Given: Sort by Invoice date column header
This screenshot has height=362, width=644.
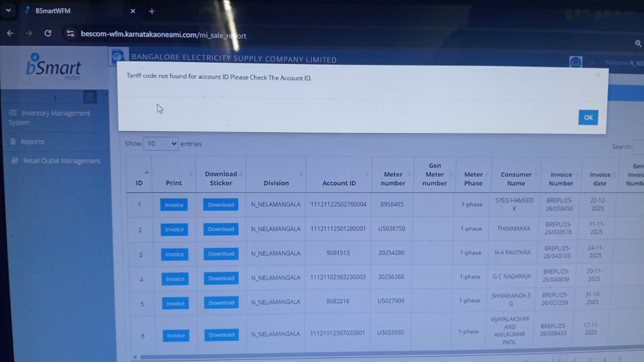Looking at the screenshot, I should pos(600,175).
